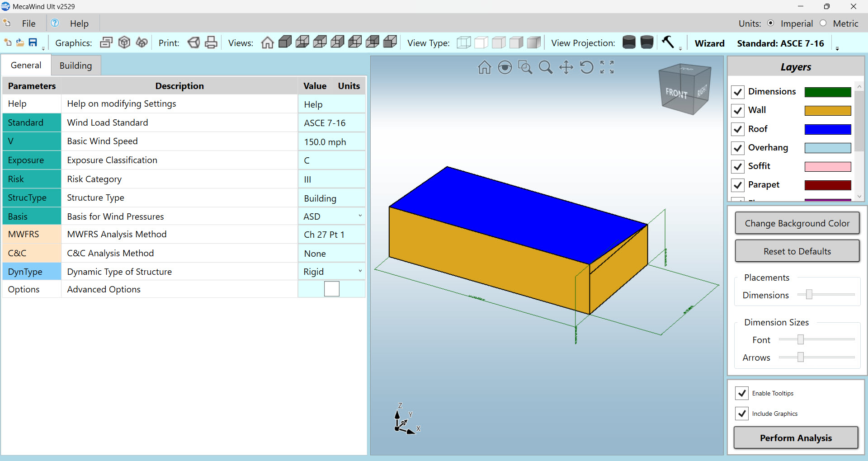Click the viewport Home icon
This screenshot has height=461, width=868.
coord(485,67)
